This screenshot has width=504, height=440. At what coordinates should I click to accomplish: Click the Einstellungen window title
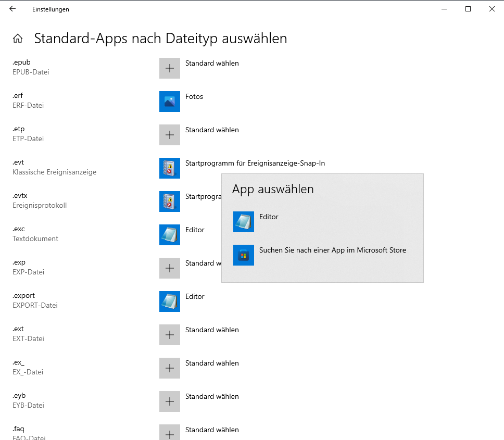pyautogui.click(x=51, y=9)
